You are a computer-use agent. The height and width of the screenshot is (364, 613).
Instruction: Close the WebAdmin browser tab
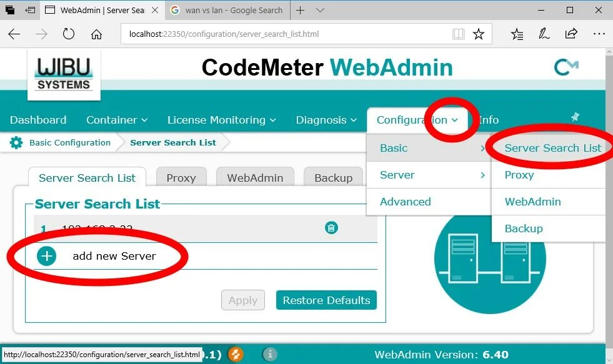pos(155,10)
